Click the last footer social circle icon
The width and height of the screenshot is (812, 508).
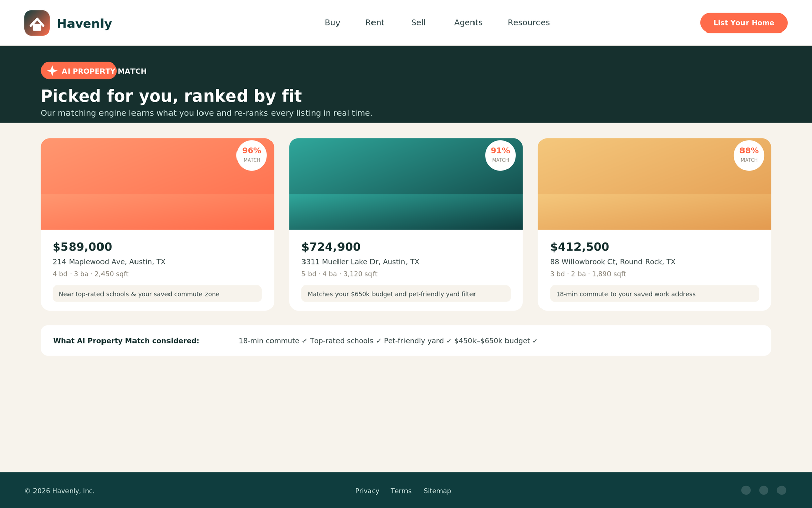(782, 490)
